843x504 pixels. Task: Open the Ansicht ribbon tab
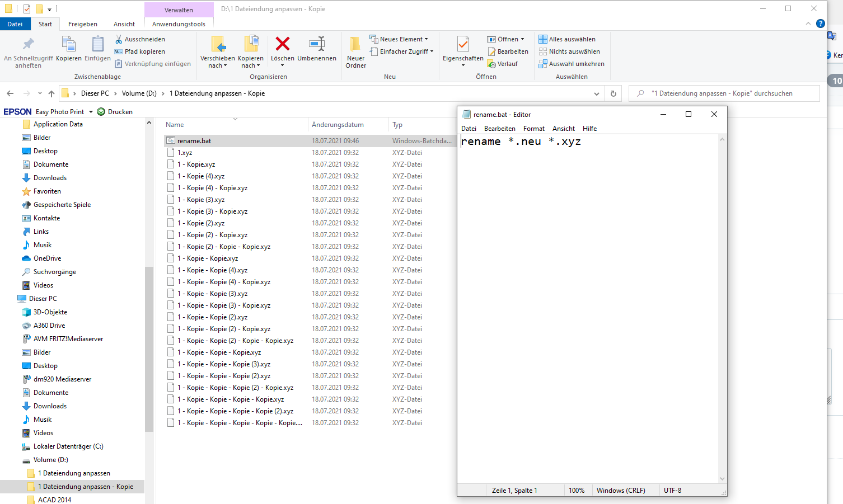point(124,24)
